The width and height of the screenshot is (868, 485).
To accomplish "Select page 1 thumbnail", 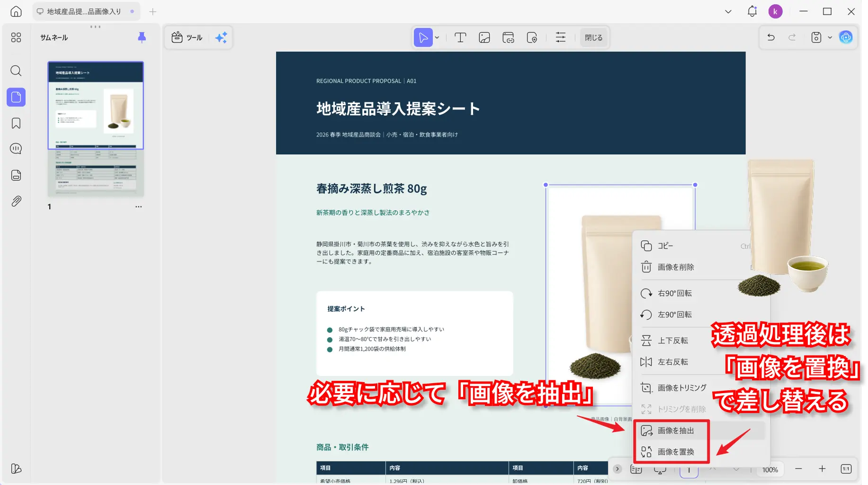I will coord(96,129).
